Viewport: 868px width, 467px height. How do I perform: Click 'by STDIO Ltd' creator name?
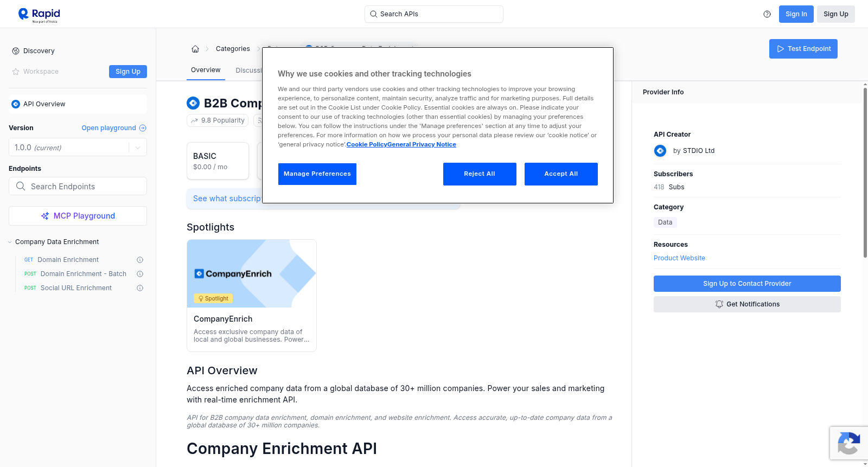694,151
